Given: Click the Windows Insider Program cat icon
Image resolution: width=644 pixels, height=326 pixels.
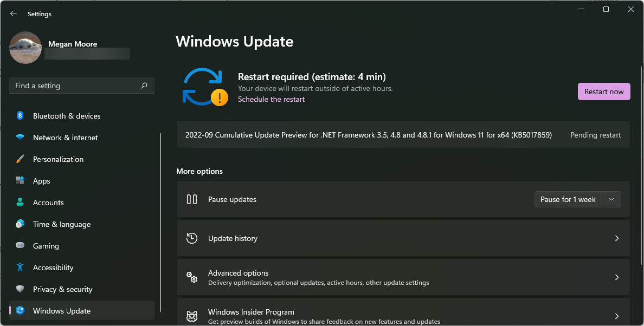Looking at the screenshot, I should click(x=192, y=316).
